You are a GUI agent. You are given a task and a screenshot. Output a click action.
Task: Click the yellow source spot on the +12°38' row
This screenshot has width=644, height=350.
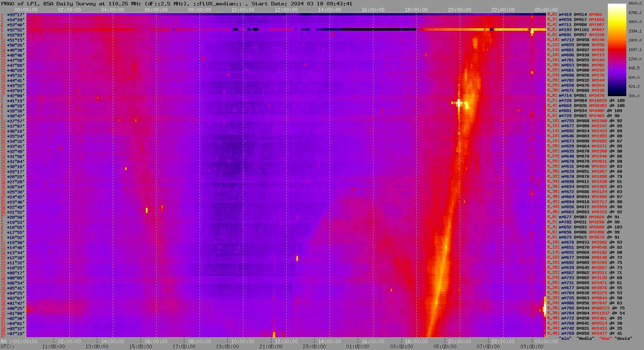297,258
